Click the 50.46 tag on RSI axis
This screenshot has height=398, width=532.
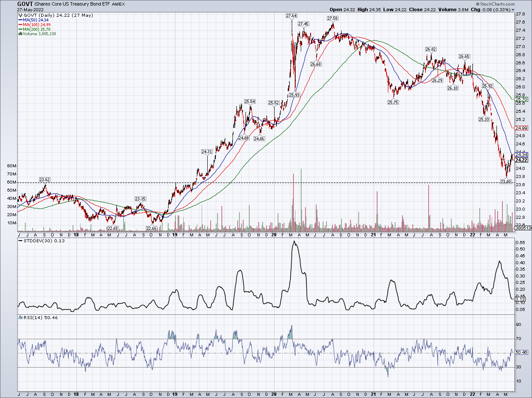(x=522, y=353)
